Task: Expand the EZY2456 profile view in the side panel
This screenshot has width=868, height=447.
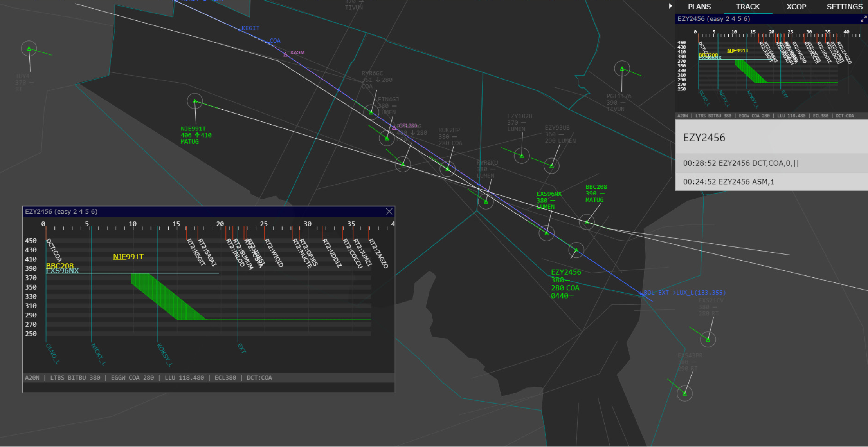Action: (863, 19)
